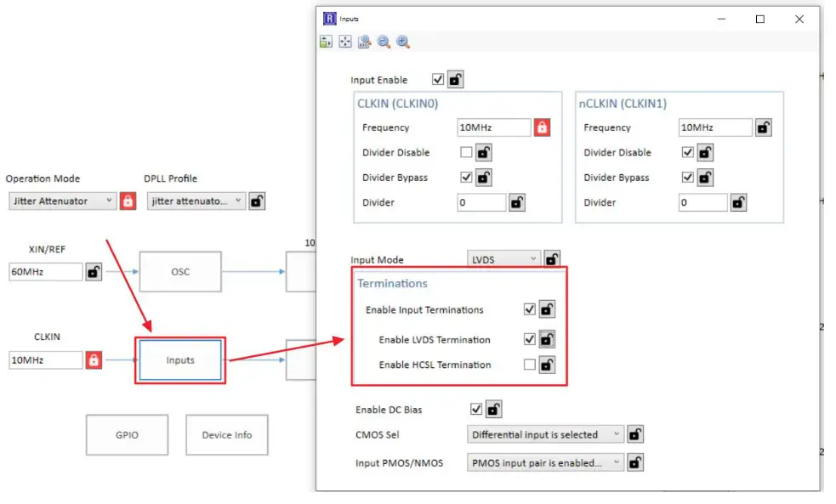Toggle lock beside CLKIN0 Divider field

click(x=516, y=202)
